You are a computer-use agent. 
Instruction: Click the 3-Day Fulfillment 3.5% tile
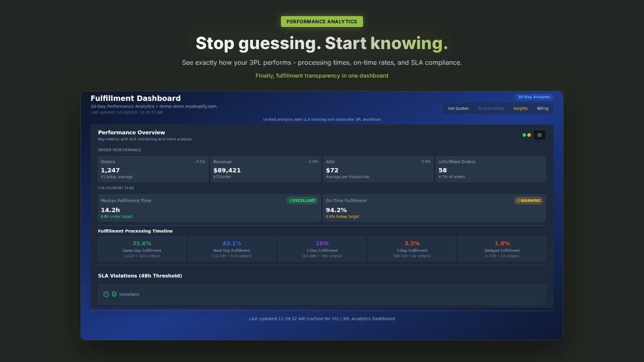point(412,249)
